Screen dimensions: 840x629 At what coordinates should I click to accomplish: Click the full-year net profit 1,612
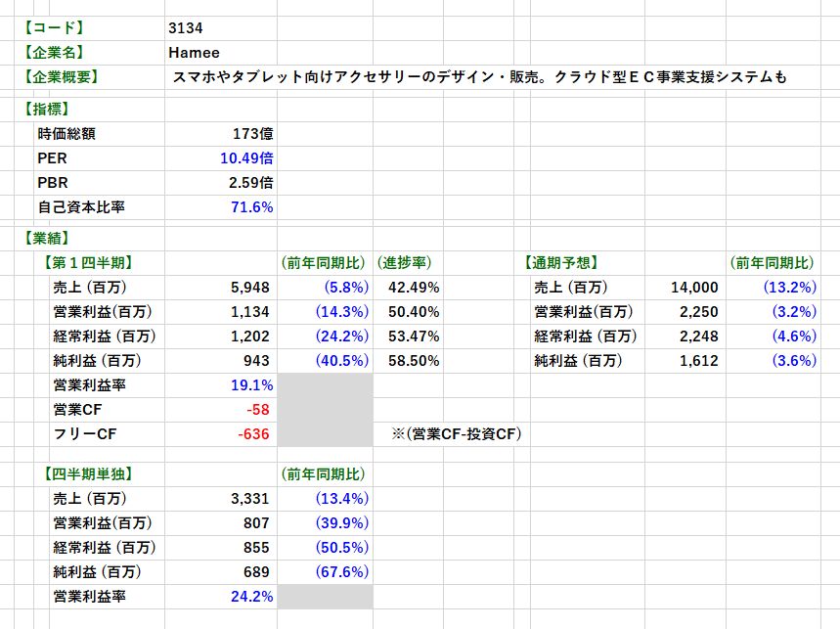[x=698, y=361]
